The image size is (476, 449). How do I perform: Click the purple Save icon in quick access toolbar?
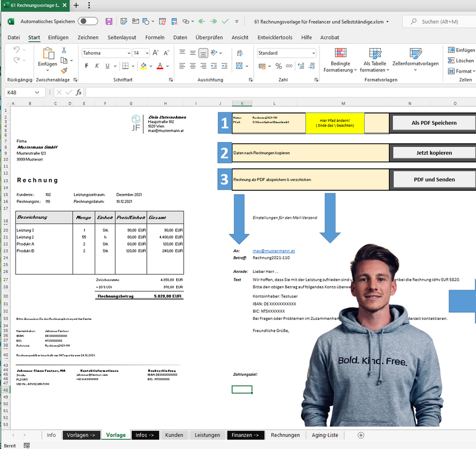(109, 21)
